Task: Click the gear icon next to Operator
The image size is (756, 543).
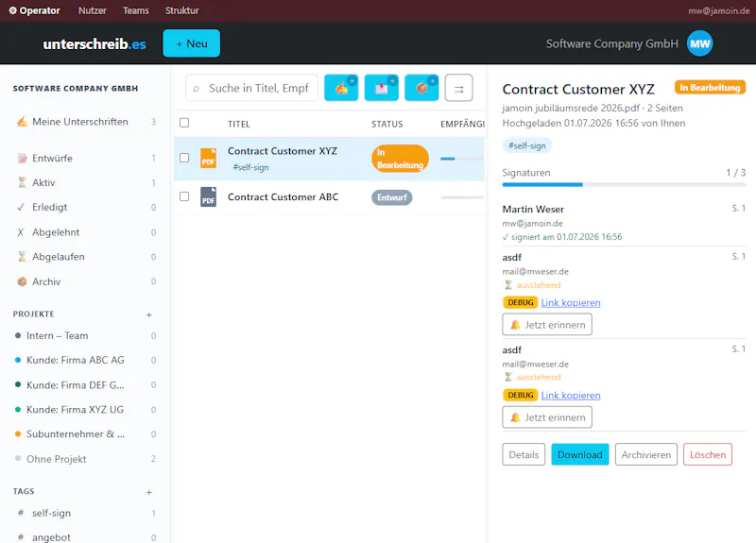Action: click(12, 10)
